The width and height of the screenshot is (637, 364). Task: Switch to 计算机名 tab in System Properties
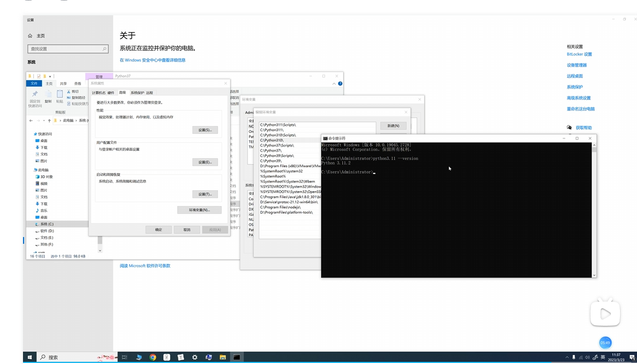99,93
